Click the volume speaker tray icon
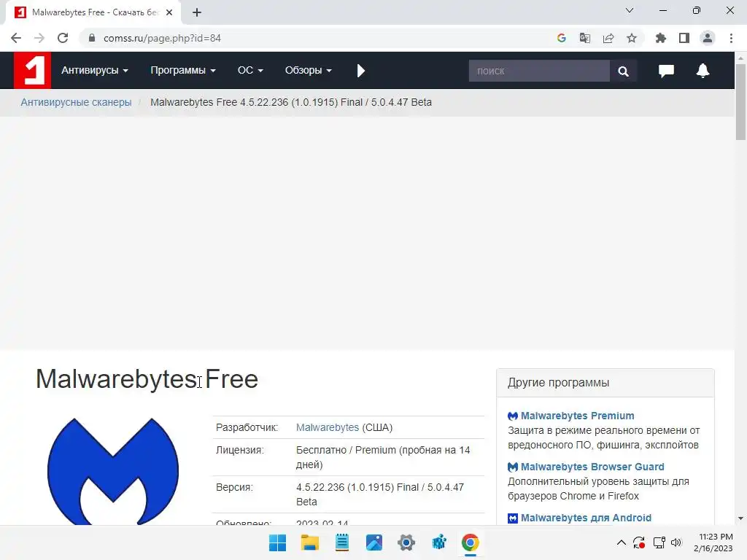747x560 pixels. point(676,542)
